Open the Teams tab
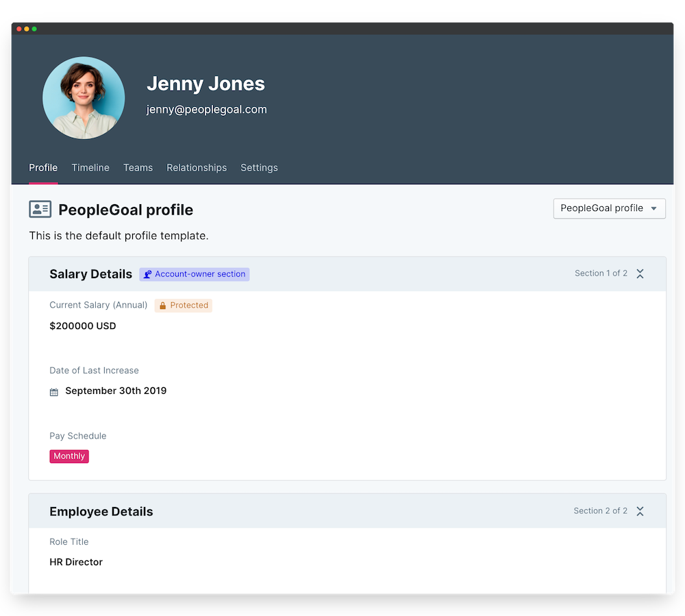The image size is (685, 616). [138, 168]
